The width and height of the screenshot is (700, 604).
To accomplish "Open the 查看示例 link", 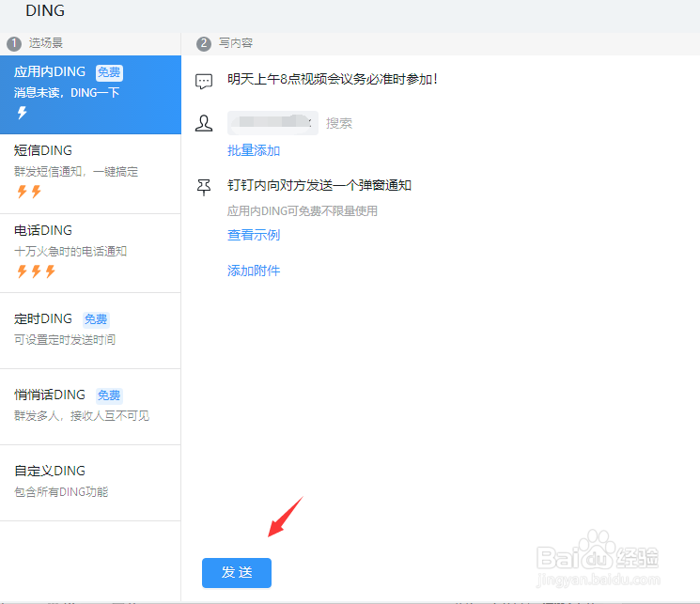I will coord(254,235).
